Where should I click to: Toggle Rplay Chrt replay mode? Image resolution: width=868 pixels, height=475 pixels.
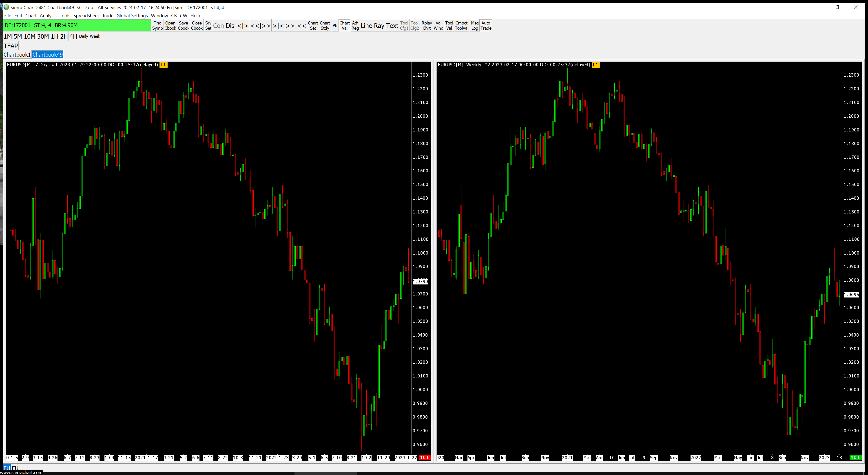pos(427,26)
